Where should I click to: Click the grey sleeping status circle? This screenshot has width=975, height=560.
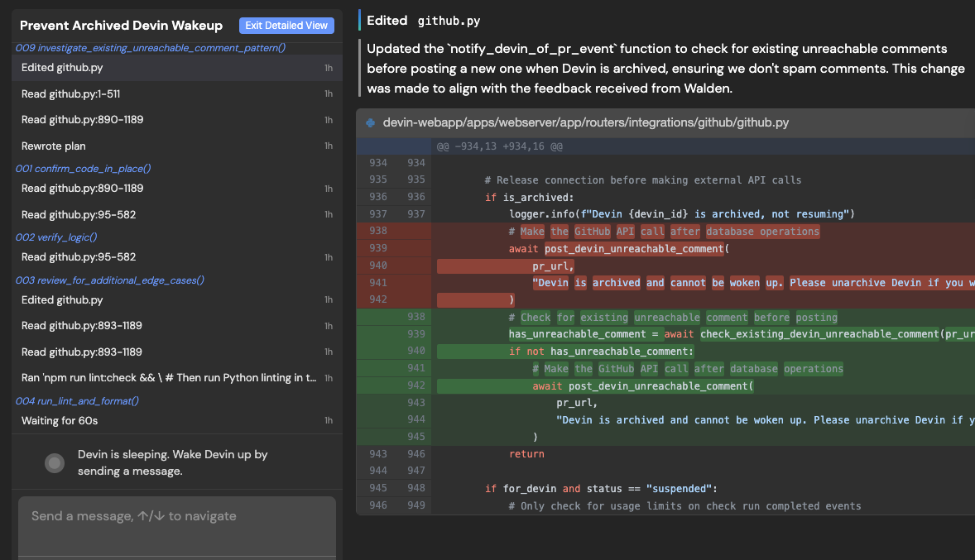point(55,463)
